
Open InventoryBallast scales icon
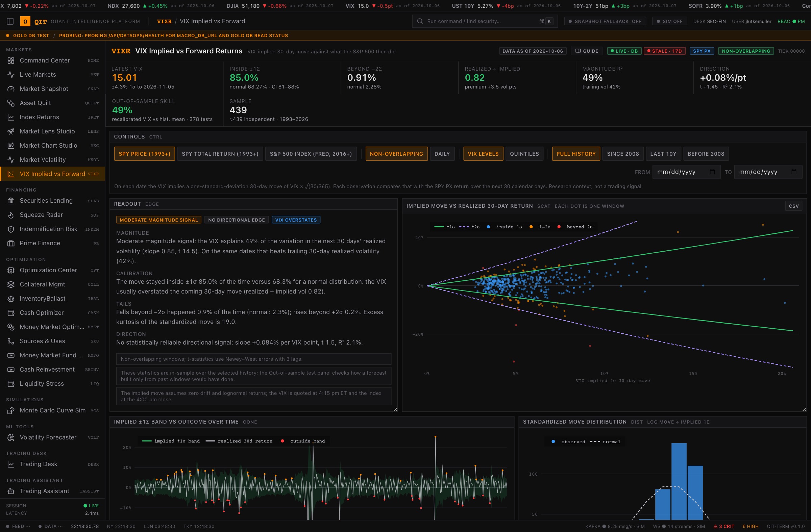coord(11,299)
